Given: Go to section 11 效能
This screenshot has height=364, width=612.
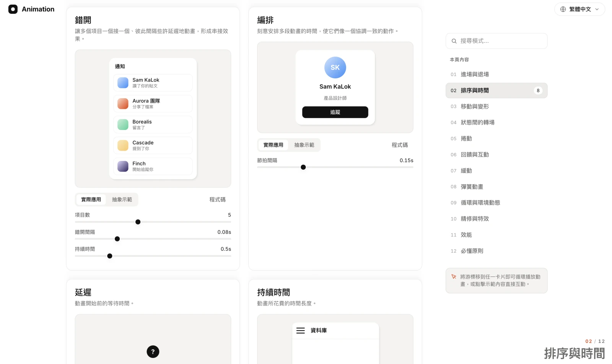Looking at the screenshot, I should 496,235.
